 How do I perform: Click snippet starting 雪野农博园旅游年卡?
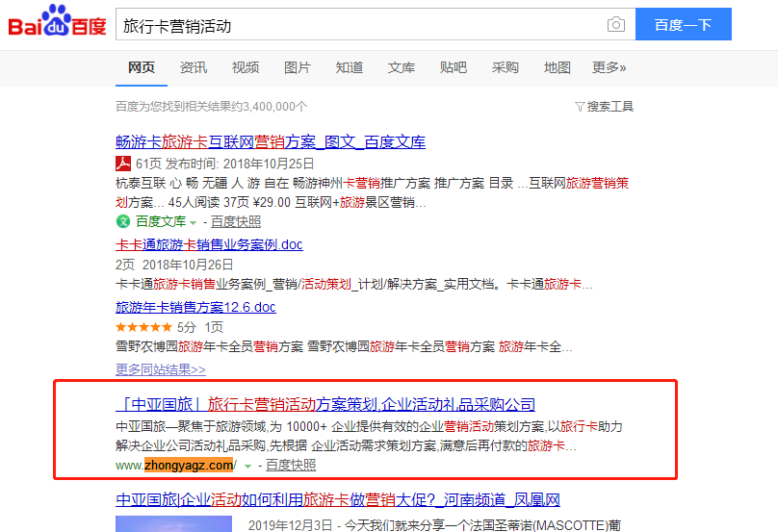(344, 347)
